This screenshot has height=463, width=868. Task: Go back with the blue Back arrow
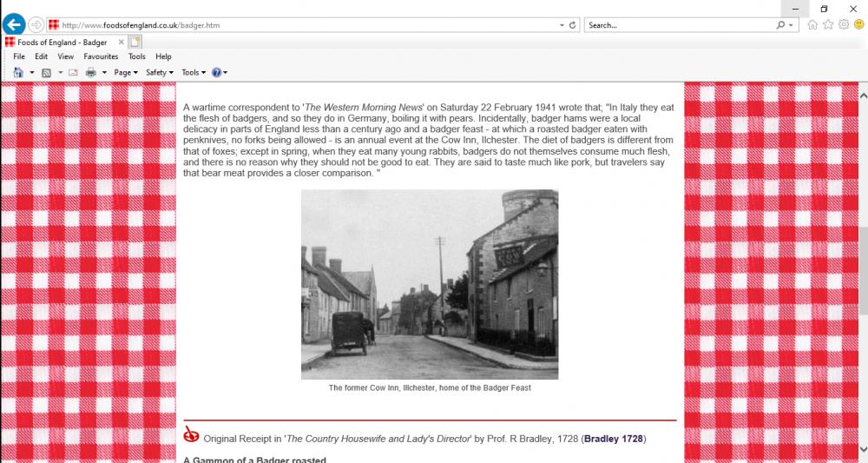(x=14, y=25)
